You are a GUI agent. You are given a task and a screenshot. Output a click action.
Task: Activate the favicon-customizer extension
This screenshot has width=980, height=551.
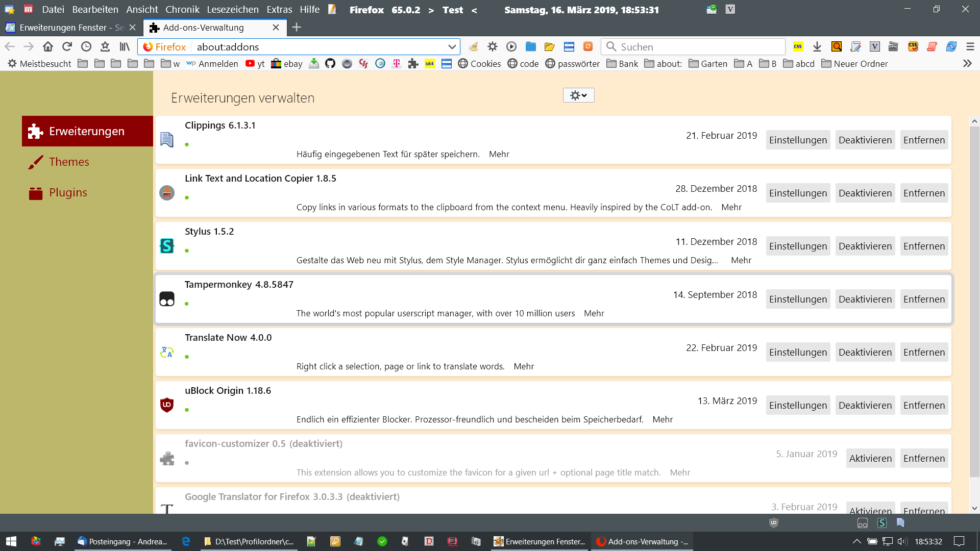tap(870, 459)
